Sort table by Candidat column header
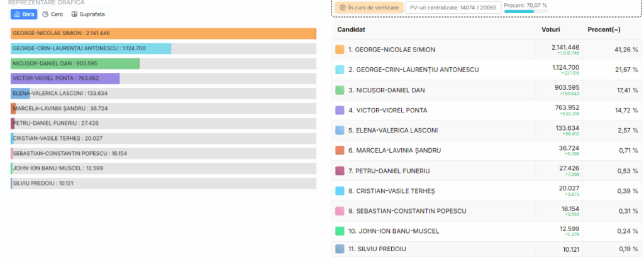This screenshot has height=260, width=644. pos(351,30)
